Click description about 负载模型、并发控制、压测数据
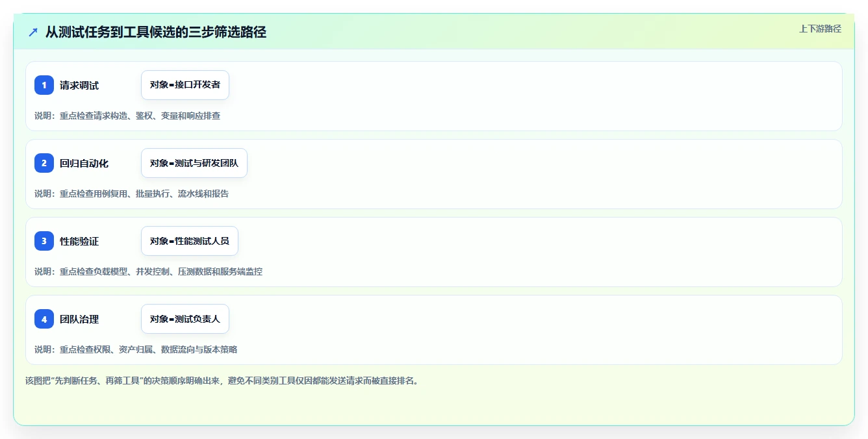868x439 pixels. click(148, 271)
